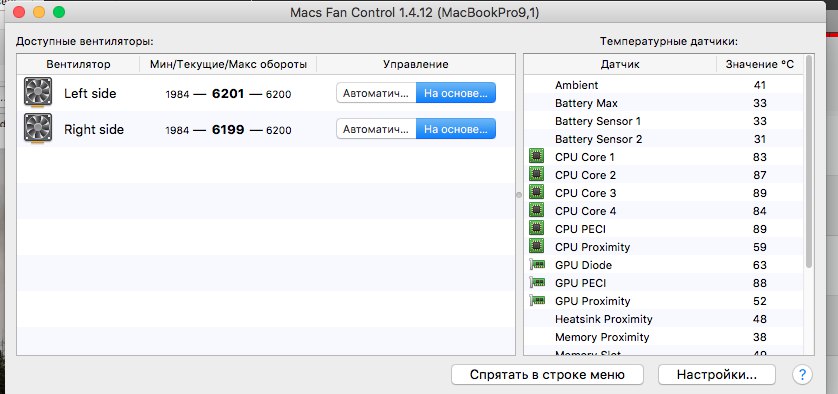Screen dimensions: 838x394
Task: Click the CPU Proximity chip icon
Action: pos(536,246)
